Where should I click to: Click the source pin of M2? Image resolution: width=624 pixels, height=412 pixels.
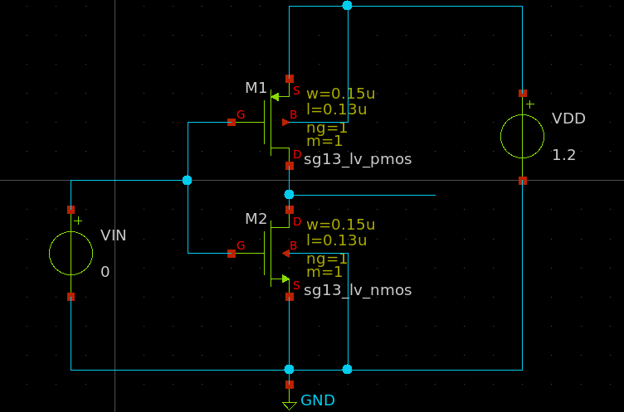289,296
